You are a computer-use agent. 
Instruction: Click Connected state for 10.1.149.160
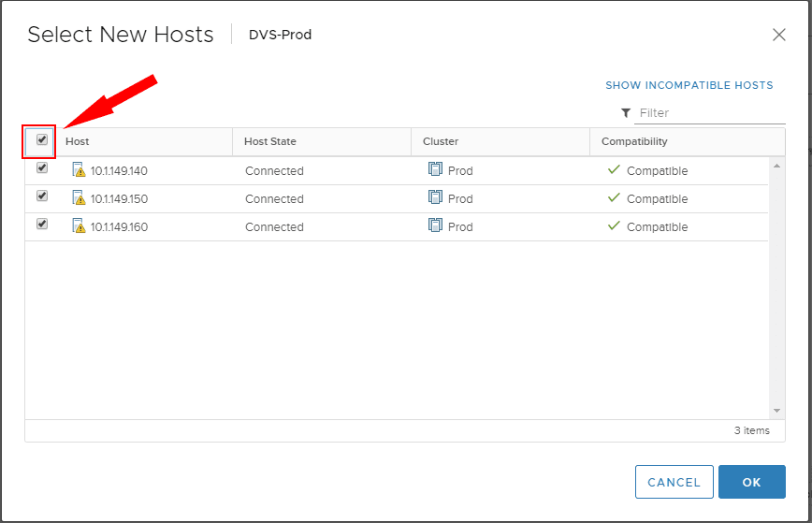point(274,226)
